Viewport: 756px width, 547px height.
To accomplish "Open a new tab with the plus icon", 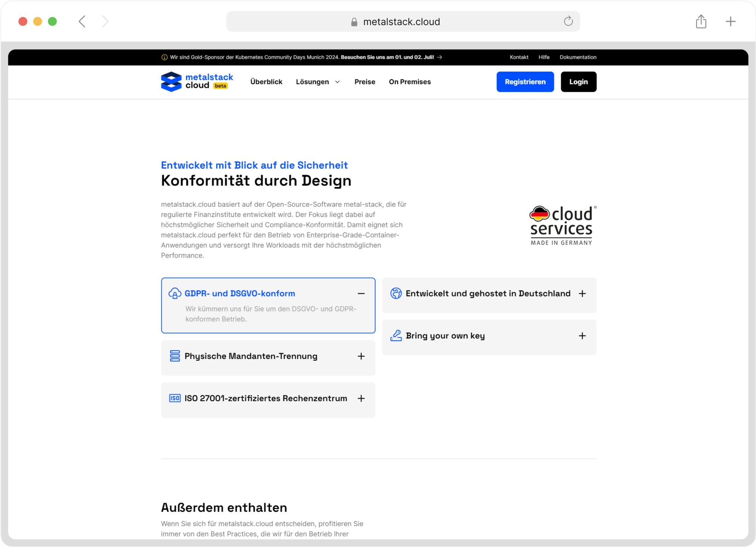I will [730, 22].
